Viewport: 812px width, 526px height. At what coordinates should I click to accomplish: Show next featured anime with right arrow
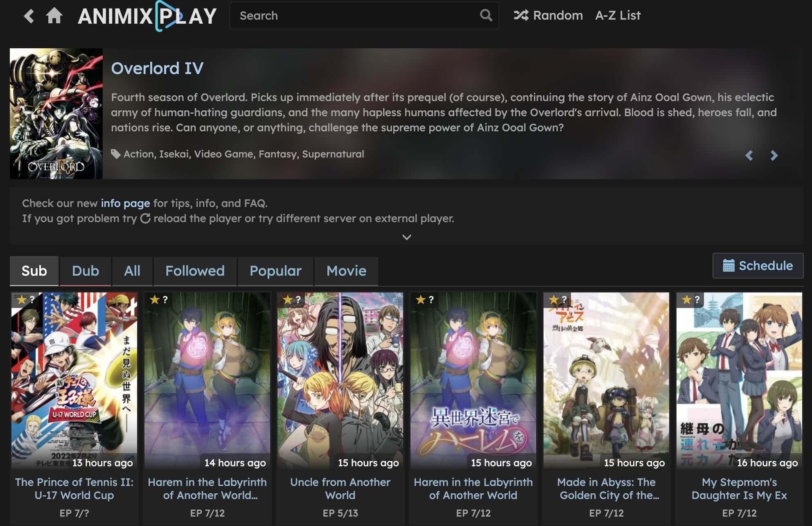pos(774,155)
